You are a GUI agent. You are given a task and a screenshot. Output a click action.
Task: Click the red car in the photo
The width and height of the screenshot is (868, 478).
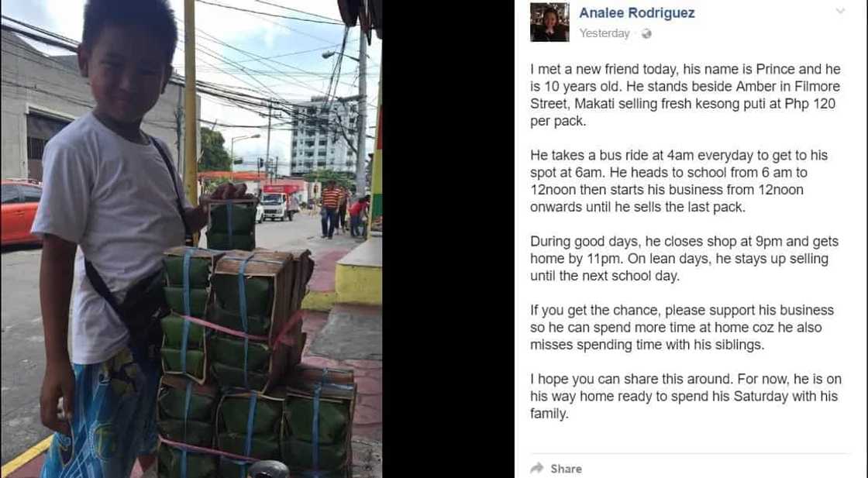pos(20,212)
